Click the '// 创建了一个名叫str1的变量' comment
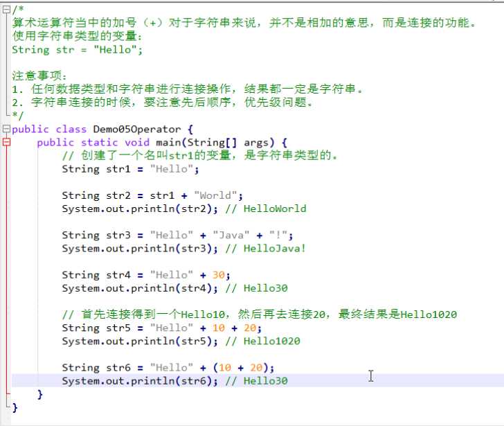Image resolution: width=504 pixels, height=426 pixels. coord(199,156)
